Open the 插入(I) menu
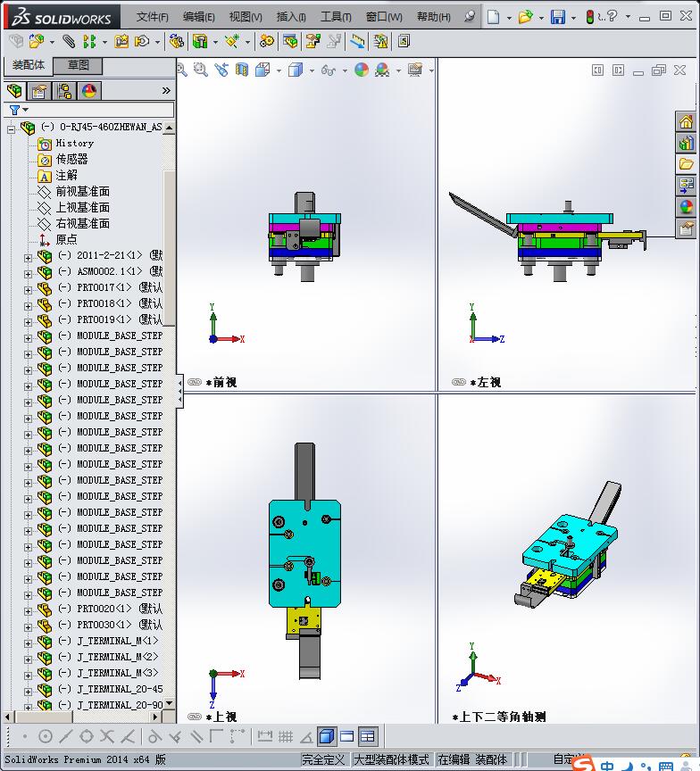Viewport: 700px width, 771px height. point(291,17)
